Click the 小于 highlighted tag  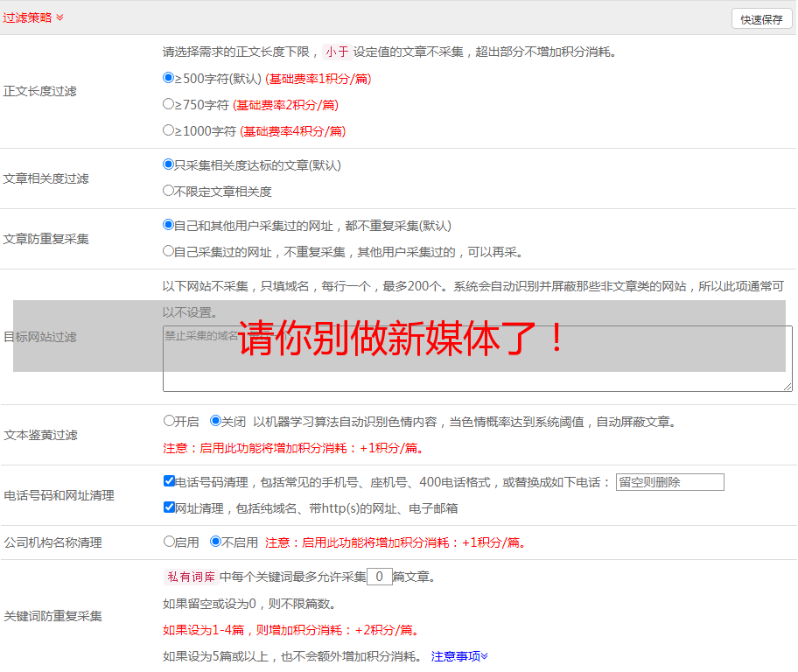338,52
